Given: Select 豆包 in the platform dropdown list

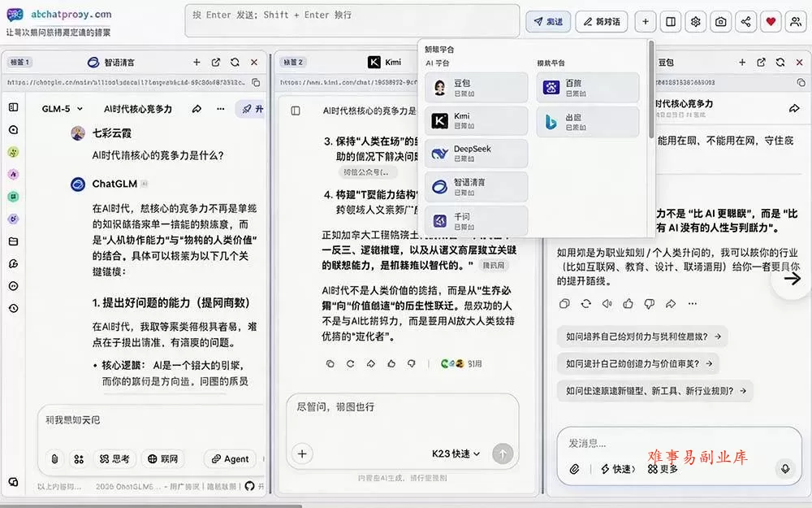Looking at the screenshot, I should pos(477,88).
